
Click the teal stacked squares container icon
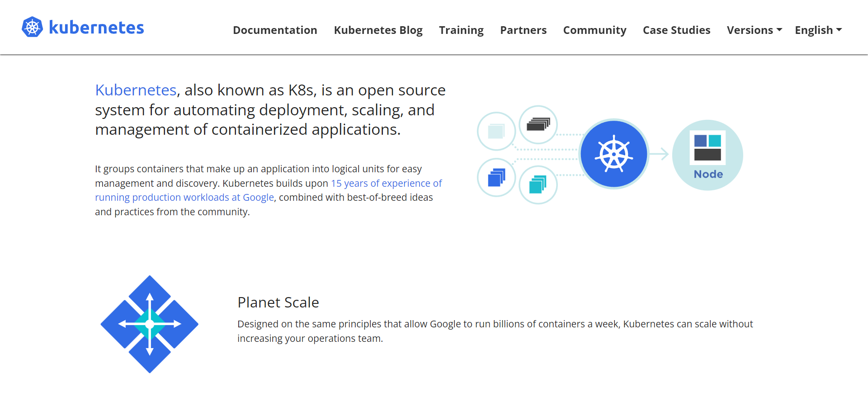pyautogui.click(x=538, y=185)
